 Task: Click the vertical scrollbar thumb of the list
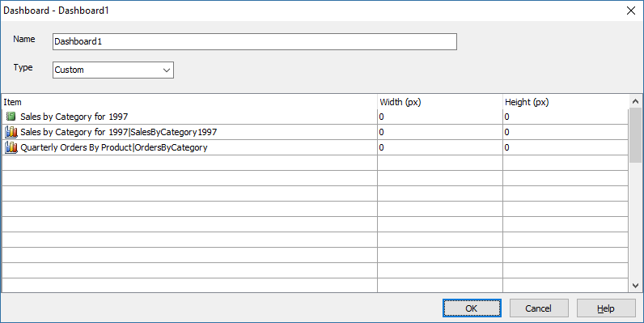635,136
